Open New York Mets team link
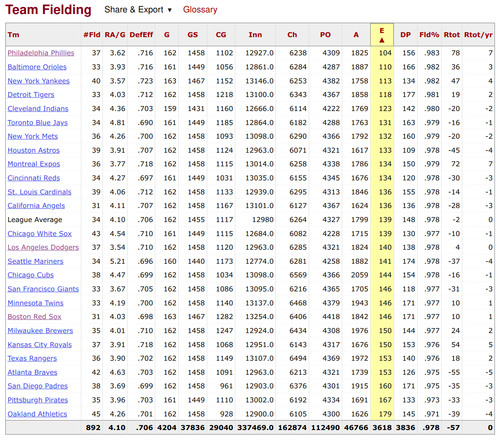504x442 pixels. [33, 136]
